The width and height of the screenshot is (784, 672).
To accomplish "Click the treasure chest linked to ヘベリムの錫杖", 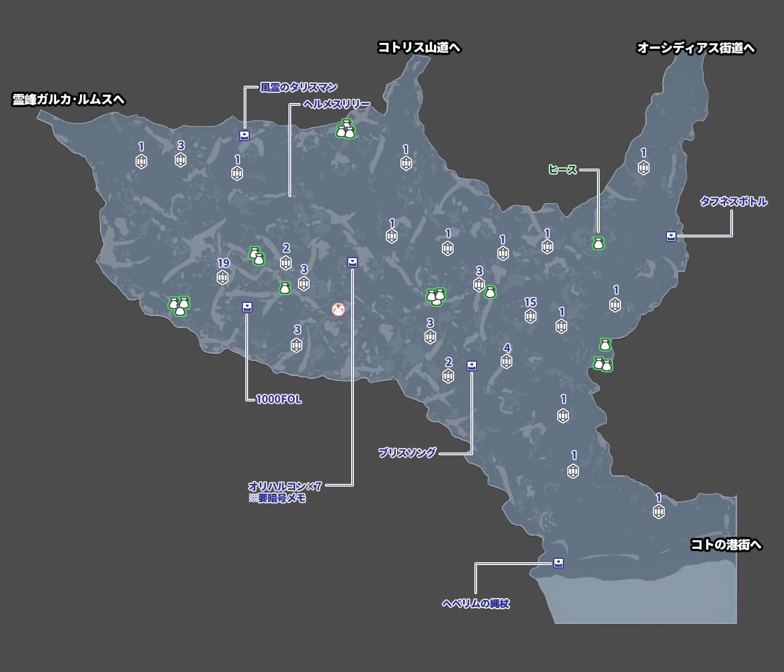I will (x=558, y=563).
